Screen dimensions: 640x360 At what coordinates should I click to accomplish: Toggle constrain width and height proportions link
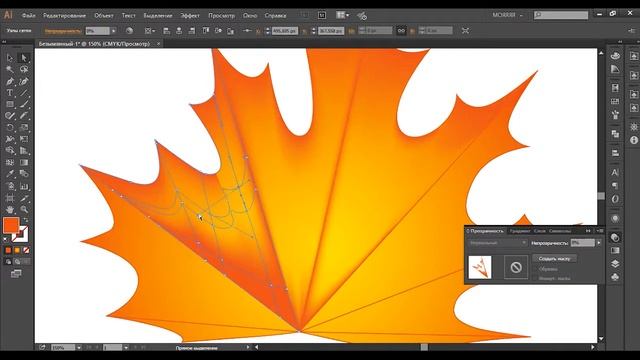[401, 31]
